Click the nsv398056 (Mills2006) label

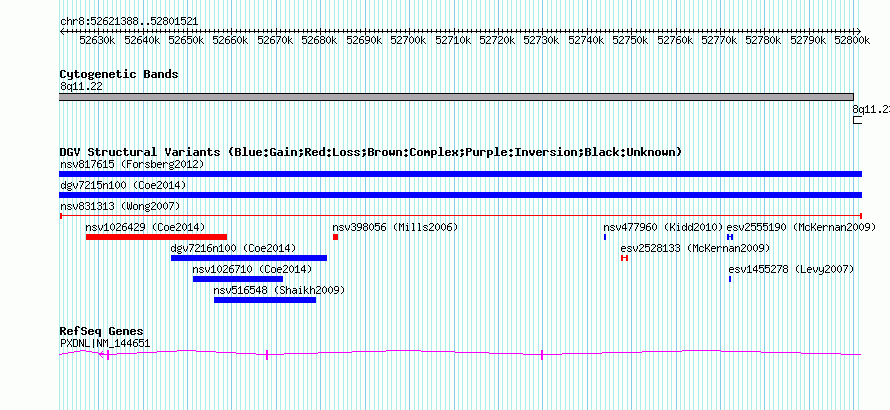point(395,227)
